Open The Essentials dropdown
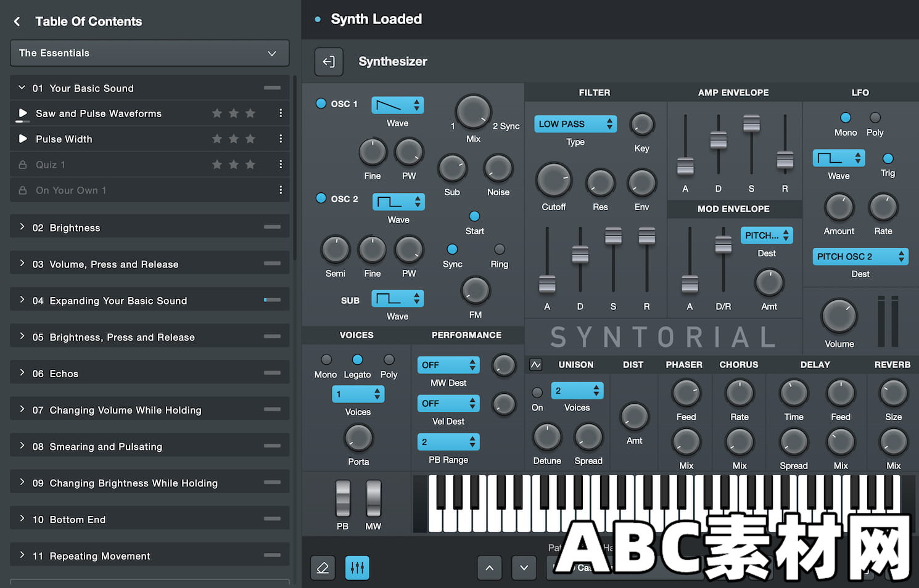 coord(150,53)
